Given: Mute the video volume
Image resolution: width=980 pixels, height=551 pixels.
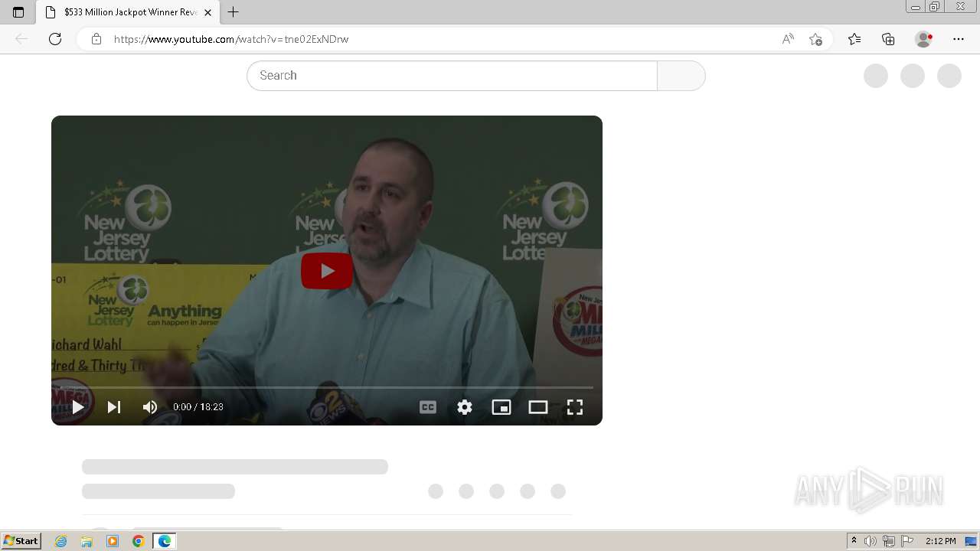Looking at the screenshot, I should point(150,407).
